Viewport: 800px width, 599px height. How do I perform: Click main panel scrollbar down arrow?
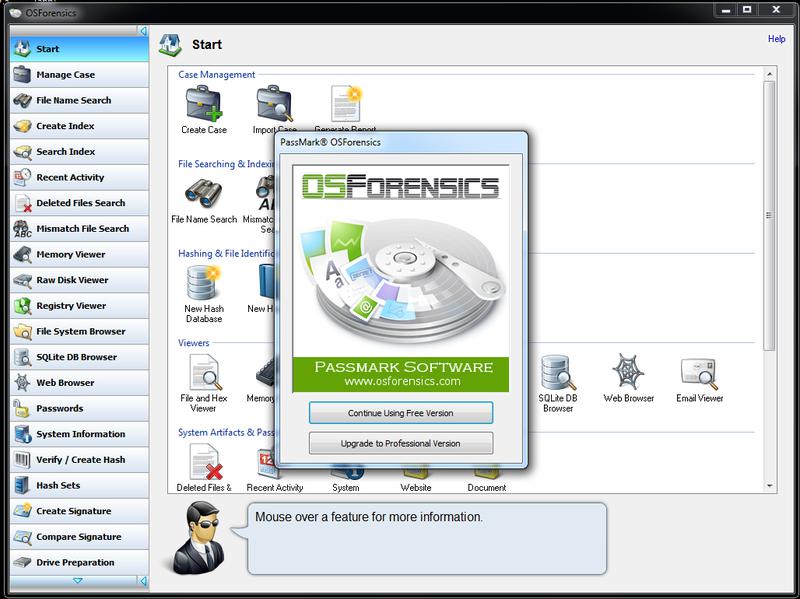click(x=769, y=486)
